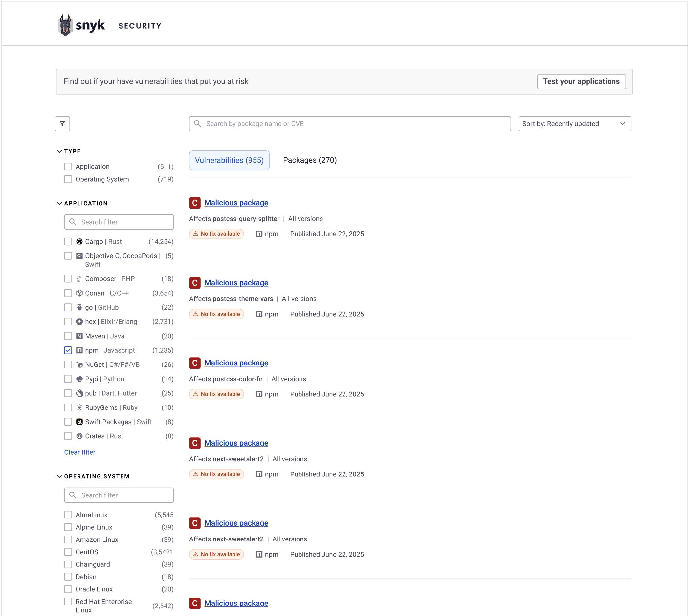
Task: Check the Application type checkbox
Action: click(x=68, y=167)
